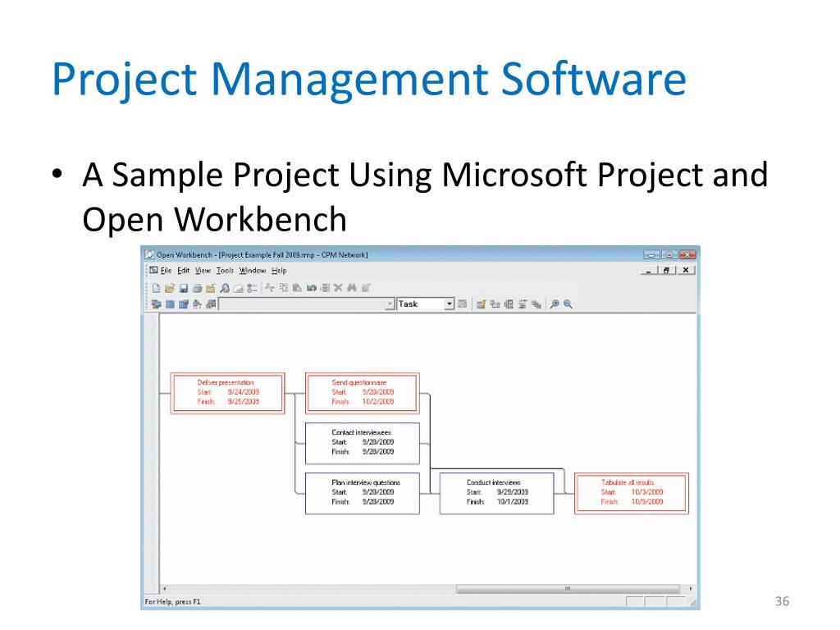Open the dropdown arrow of the empty combo box
Image resolution: width=840 pixels, height=630 pixels.
[390, 304]
